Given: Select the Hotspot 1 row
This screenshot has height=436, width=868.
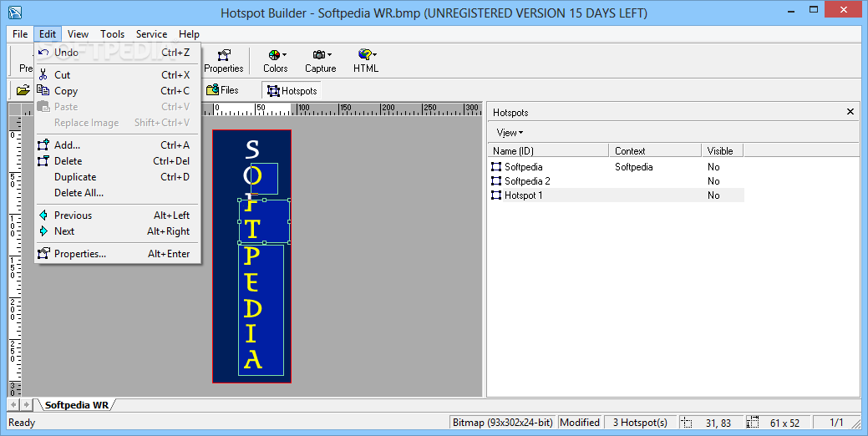Looking at the screenshot, I should coord(617,195).
